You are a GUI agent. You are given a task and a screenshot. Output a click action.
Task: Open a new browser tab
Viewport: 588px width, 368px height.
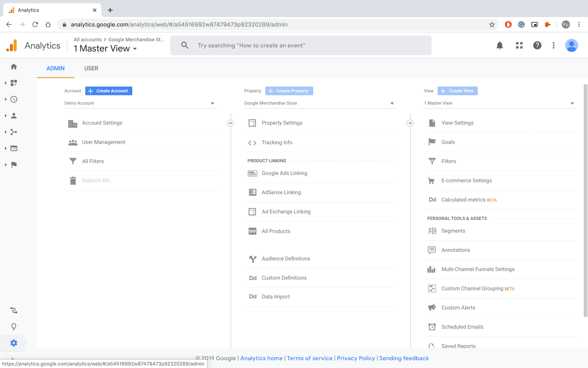110,10
